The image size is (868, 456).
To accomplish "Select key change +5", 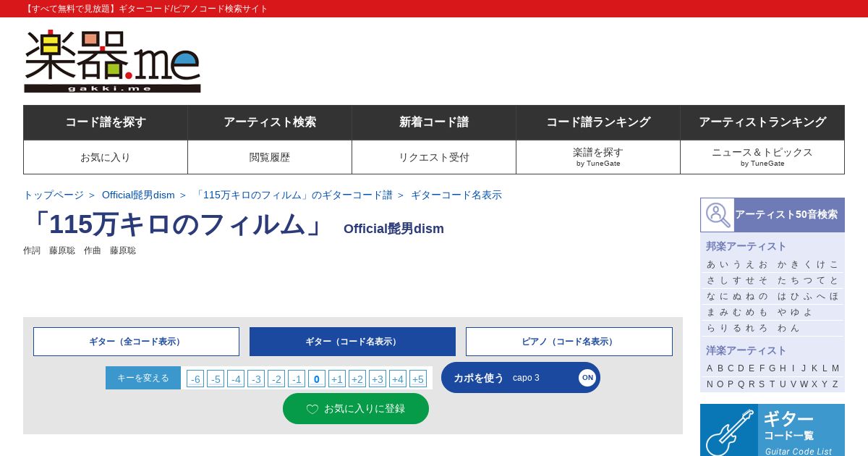I will [418, 379].
